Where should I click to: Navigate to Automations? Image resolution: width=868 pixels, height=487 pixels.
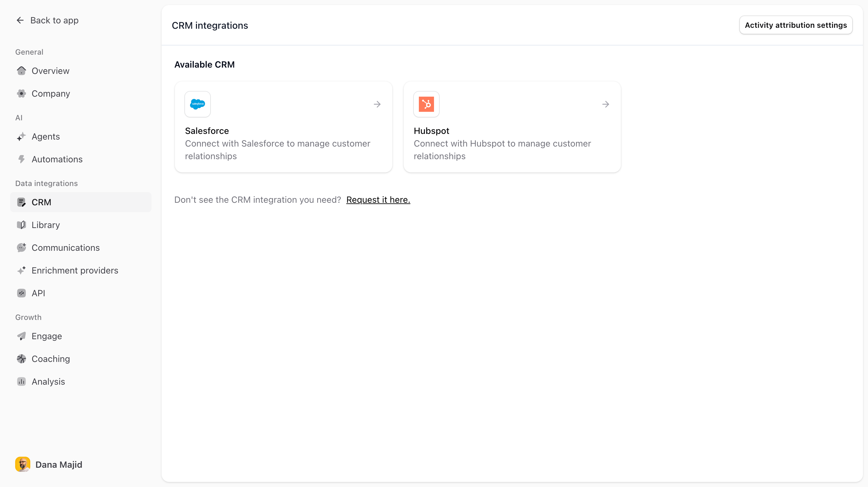[x=81, y=159]
